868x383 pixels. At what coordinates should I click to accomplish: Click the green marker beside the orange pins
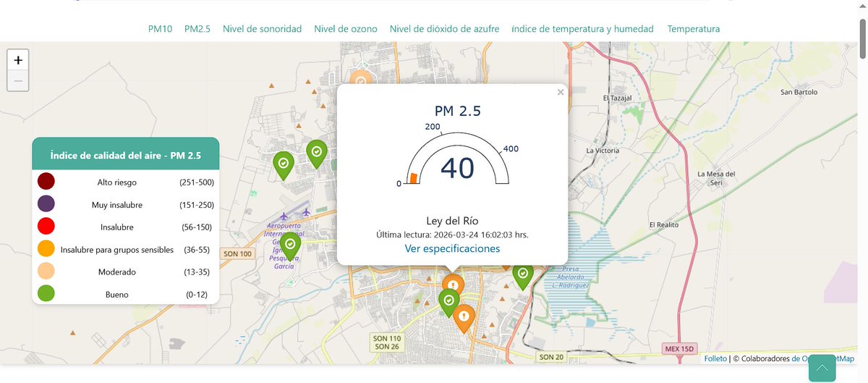coord(449,302)
